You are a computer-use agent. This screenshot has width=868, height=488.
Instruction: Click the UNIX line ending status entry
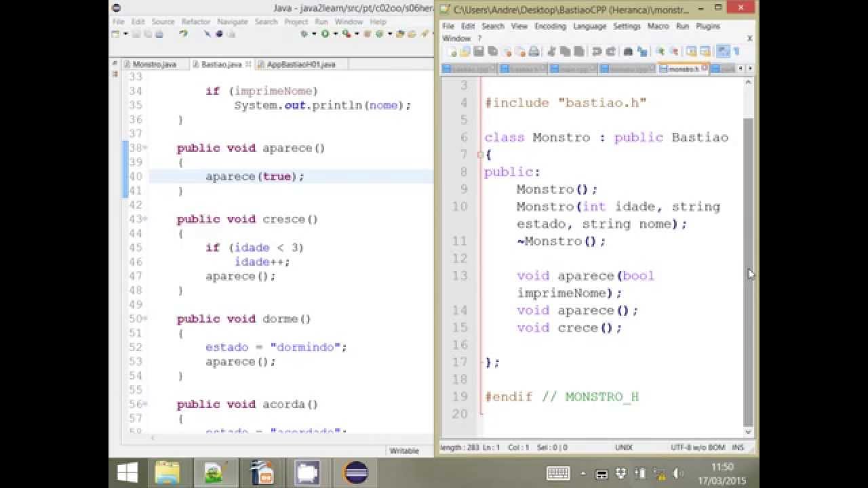pos(624,447)
